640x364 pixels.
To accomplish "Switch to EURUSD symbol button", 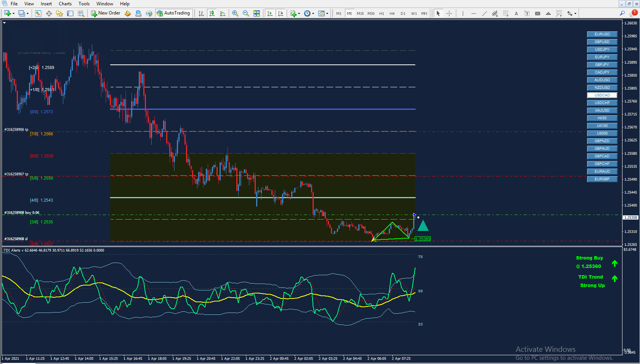I will [x=602, y=34].
